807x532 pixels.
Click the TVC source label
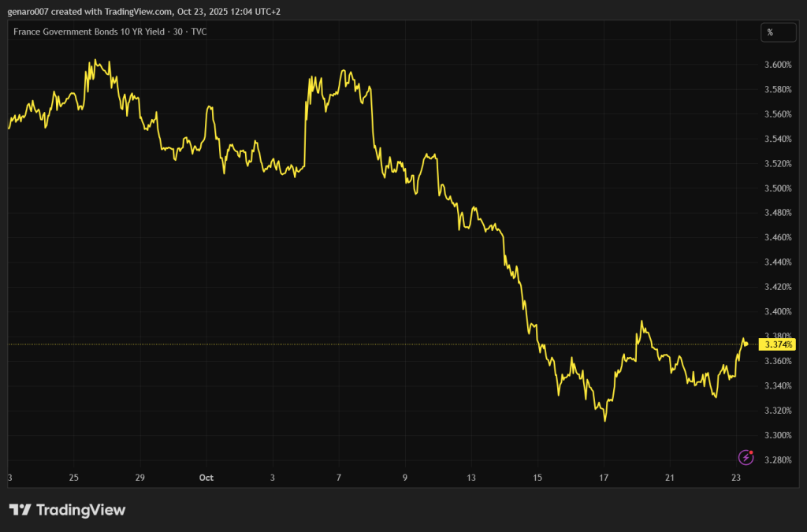(x=197, y=32)
